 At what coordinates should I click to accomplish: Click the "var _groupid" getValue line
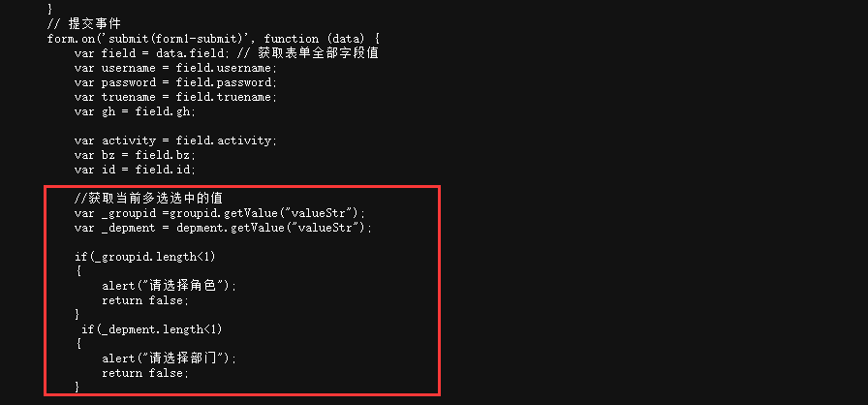220,212
